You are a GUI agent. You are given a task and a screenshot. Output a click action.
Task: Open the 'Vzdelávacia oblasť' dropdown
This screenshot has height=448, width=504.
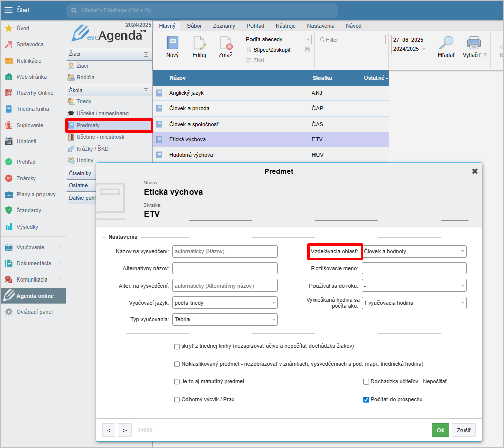pos(414,251)
